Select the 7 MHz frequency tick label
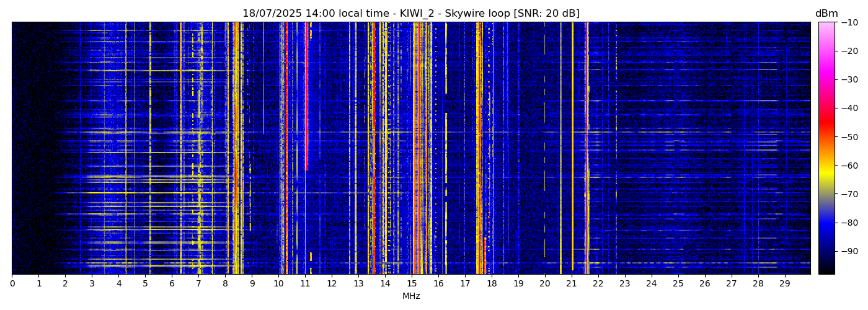This screenshot has height=310, width=868. (x=198, y=283)
